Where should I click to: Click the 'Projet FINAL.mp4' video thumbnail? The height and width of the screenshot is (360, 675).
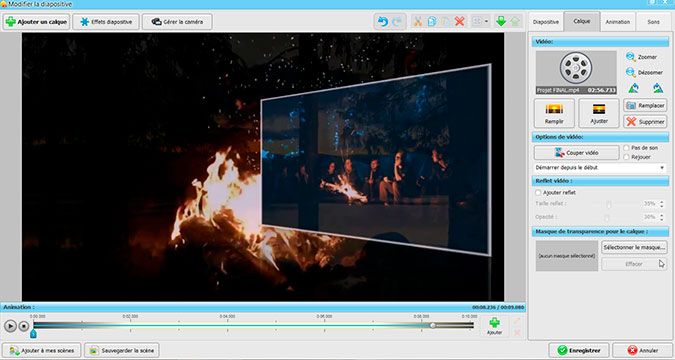click(576, 73)
